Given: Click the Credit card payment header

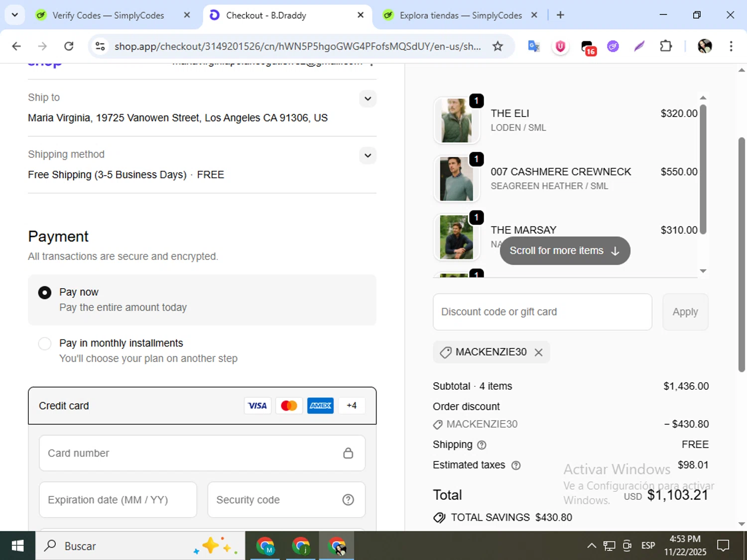Looking at the screenshot, I should click(202, 406).
